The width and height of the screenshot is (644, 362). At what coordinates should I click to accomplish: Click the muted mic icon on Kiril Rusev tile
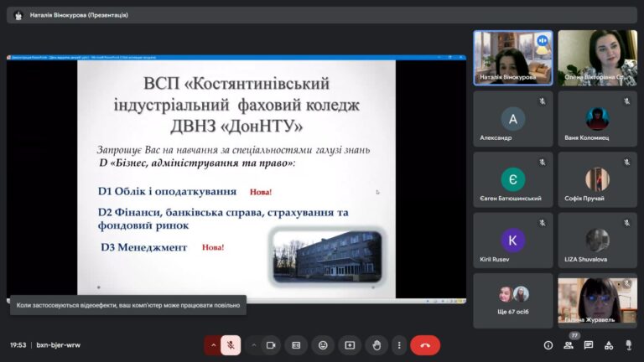click(x=543, y=223)
